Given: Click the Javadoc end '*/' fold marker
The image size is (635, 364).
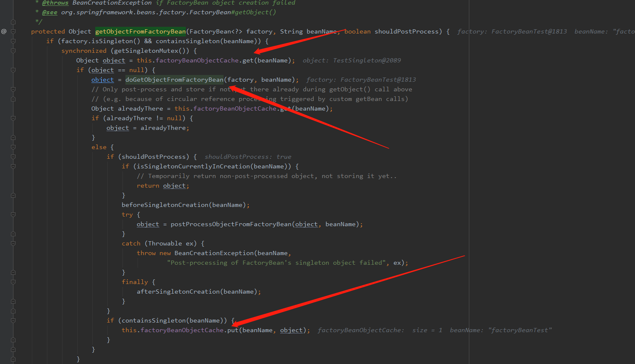Looking at the screenshot, I should (13, 22).
